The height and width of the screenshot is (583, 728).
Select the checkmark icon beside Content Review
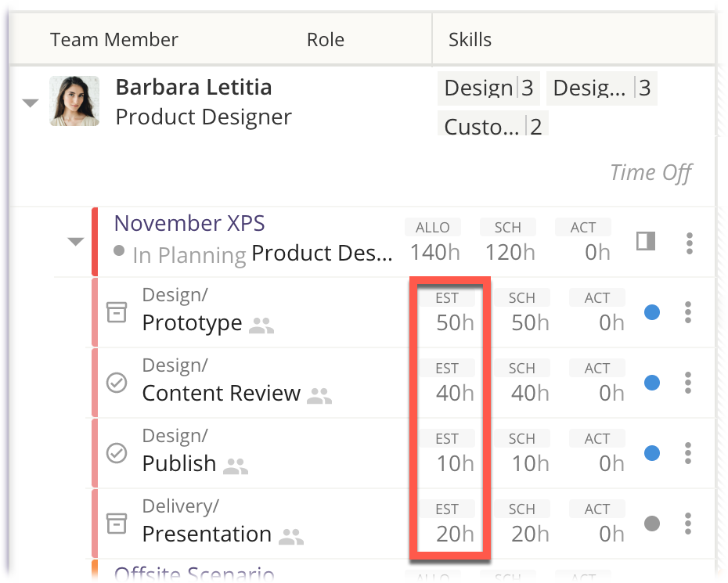click(x=116, y=382)
